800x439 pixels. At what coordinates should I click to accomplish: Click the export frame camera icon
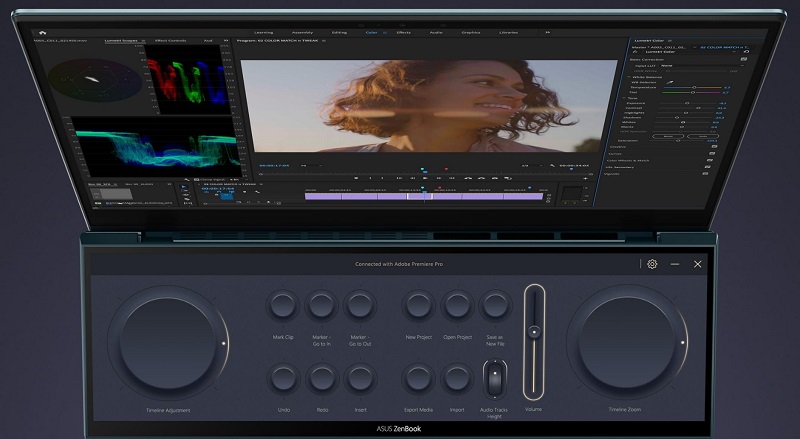[495, 178]
